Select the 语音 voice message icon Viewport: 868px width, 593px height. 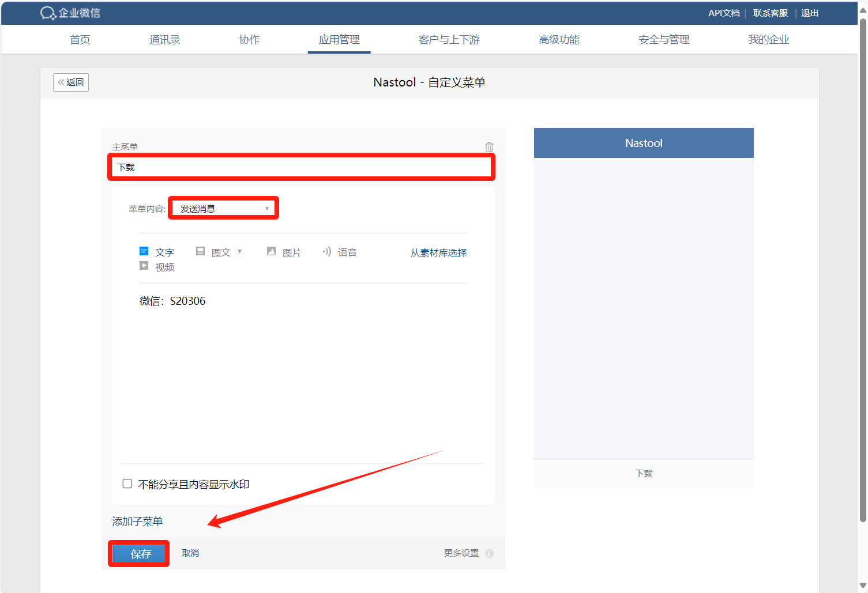[327, 252]
